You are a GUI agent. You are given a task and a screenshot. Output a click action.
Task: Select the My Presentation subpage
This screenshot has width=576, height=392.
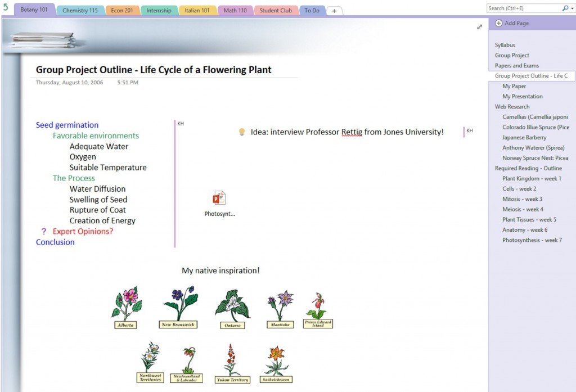pyautogui.click(x=522, y=96)
